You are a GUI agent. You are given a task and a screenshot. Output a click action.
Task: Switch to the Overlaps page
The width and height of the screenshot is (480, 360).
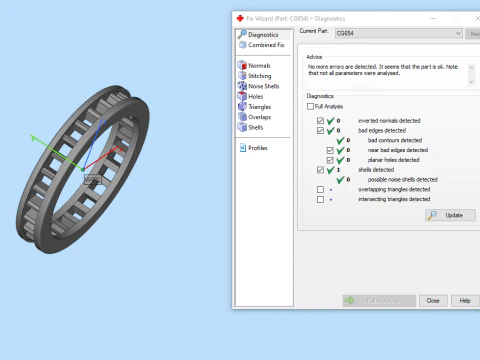click(259, 117)
